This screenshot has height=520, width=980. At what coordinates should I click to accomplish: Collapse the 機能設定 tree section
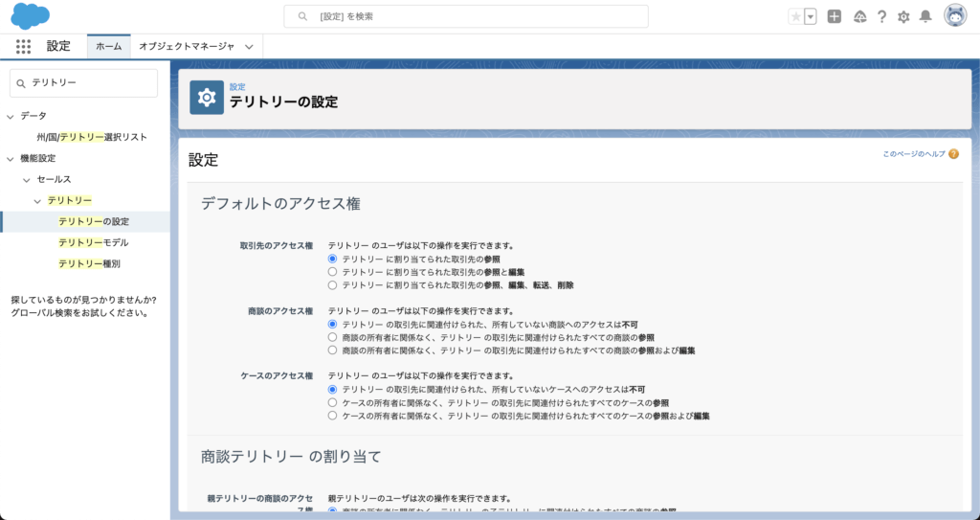click(x=10, y=159)
